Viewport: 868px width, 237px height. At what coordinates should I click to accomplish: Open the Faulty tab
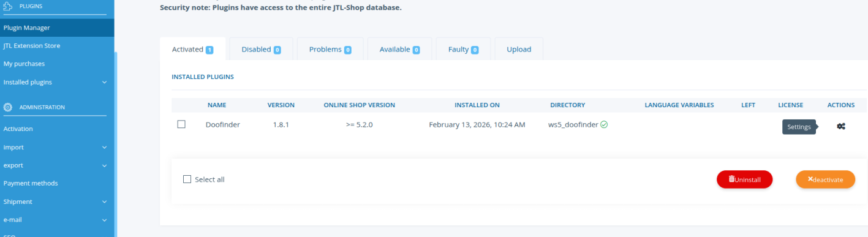(x=463, y=49)
